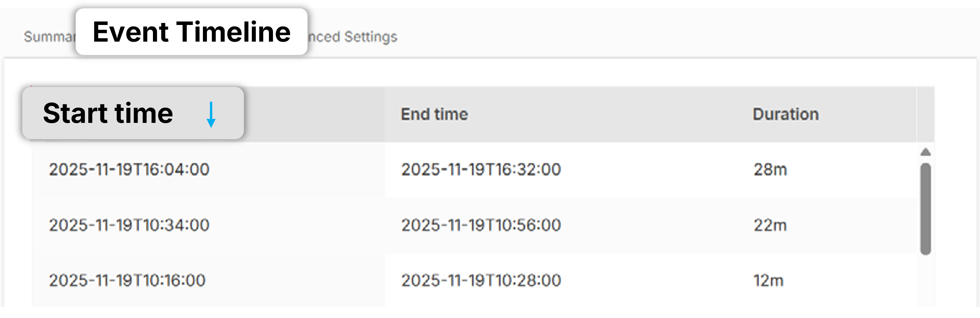This screenshot has width=980, height=318.
Task: Click the scrollbar up arrow
Action: click(x=926, y=152)
